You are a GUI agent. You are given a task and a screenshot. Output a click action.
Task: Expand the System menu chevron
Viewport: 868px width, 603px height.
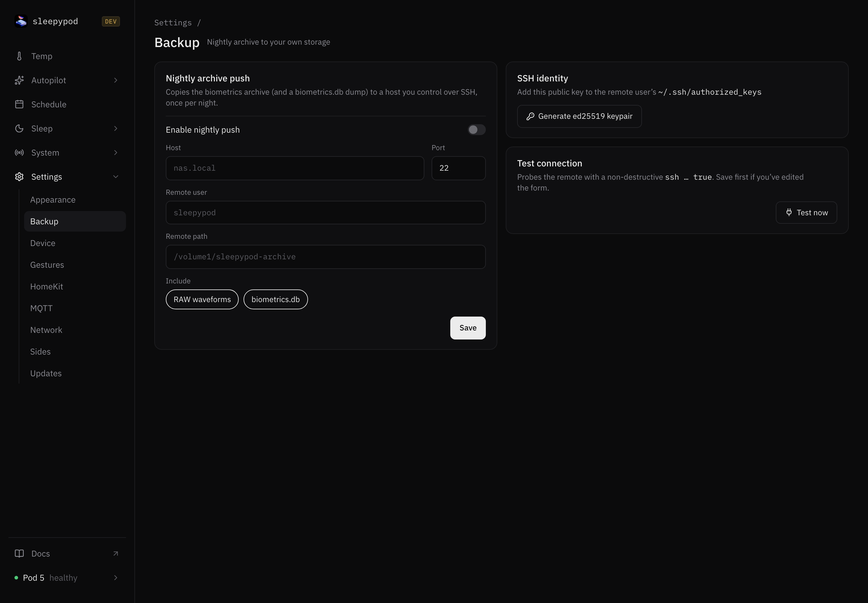(115, 153)
